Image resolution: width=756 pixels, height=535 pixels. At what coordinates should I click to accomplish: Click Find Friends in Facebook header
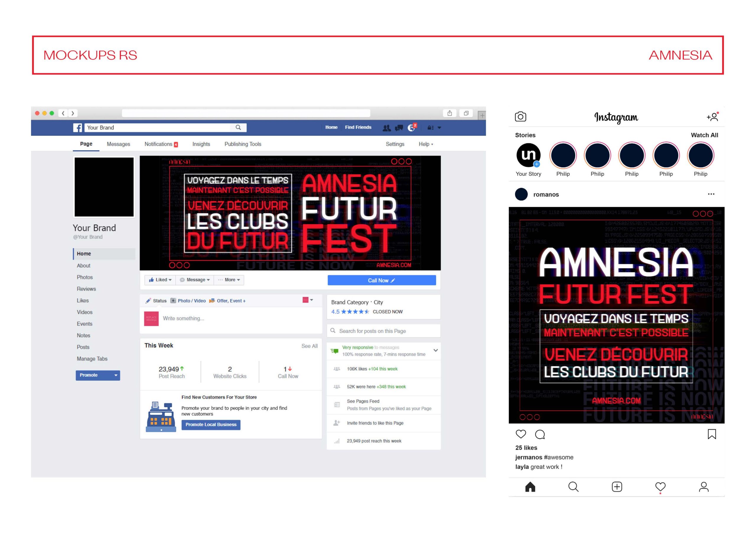pos(358,127)
